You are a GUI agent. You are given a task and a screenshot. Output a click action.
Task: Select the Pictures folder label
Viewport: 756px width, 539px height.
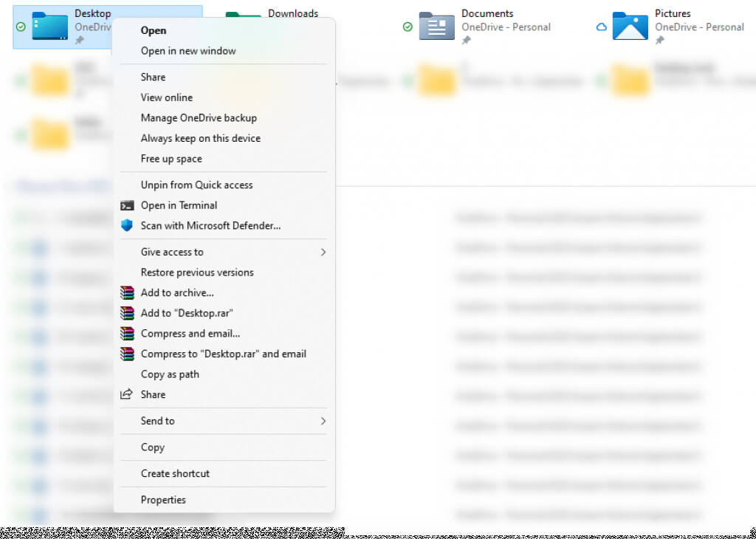coord(673,13)
